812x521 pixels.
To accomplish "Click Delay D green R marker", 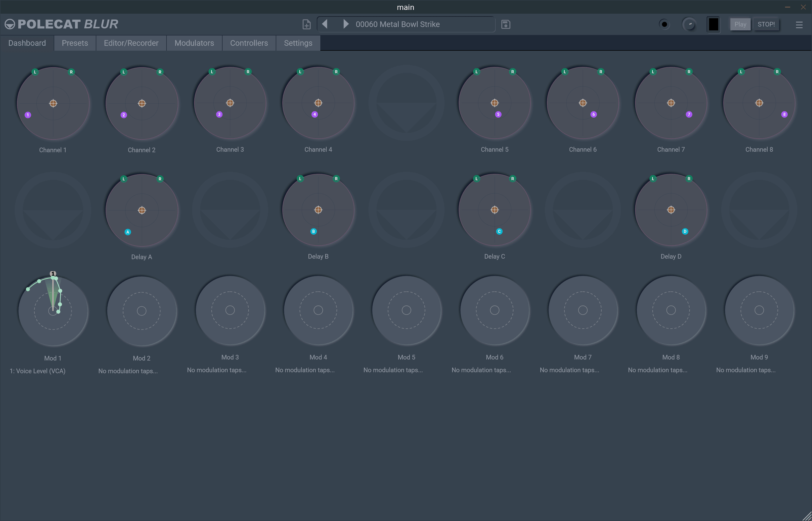I will click(689, 178).
